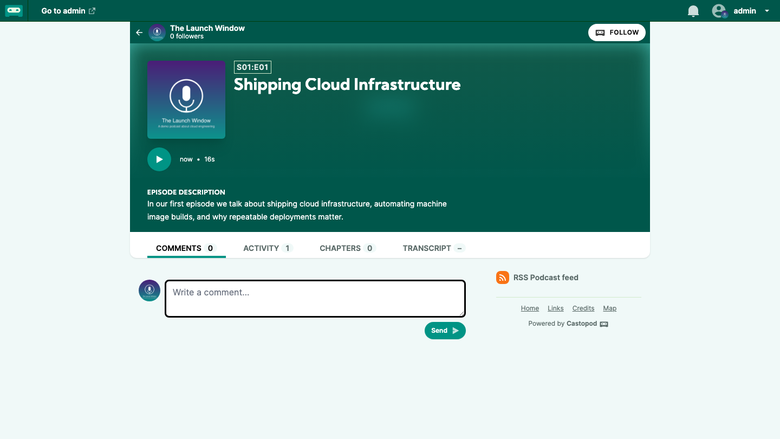Click the commenter avatar beside comment box

pyautogui.click(x=149, y=290)
